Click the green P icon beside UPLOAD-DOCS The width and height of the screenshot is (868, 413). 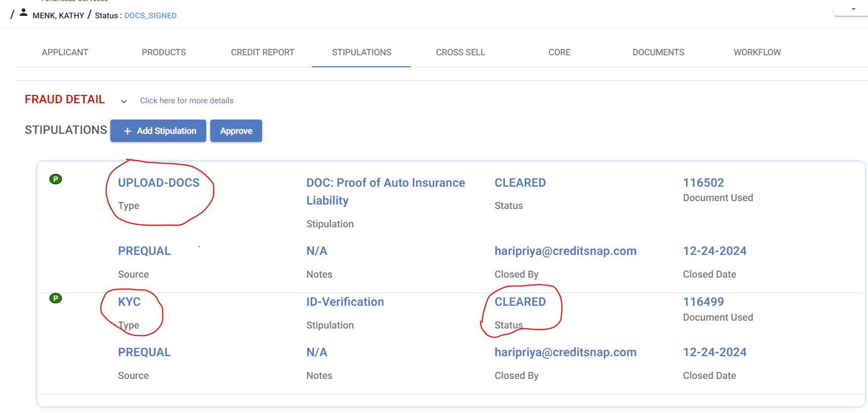tap(56, 179)
